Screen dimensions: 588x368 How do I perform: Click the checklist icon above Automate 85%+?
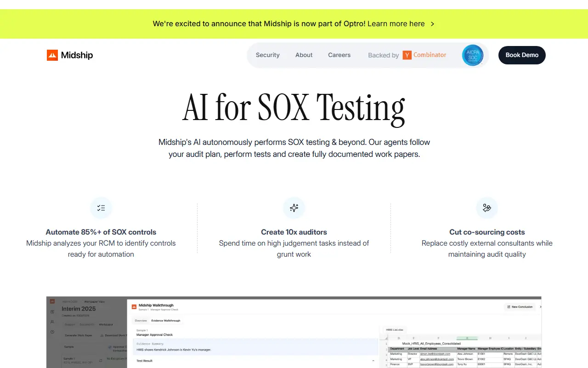101,208
